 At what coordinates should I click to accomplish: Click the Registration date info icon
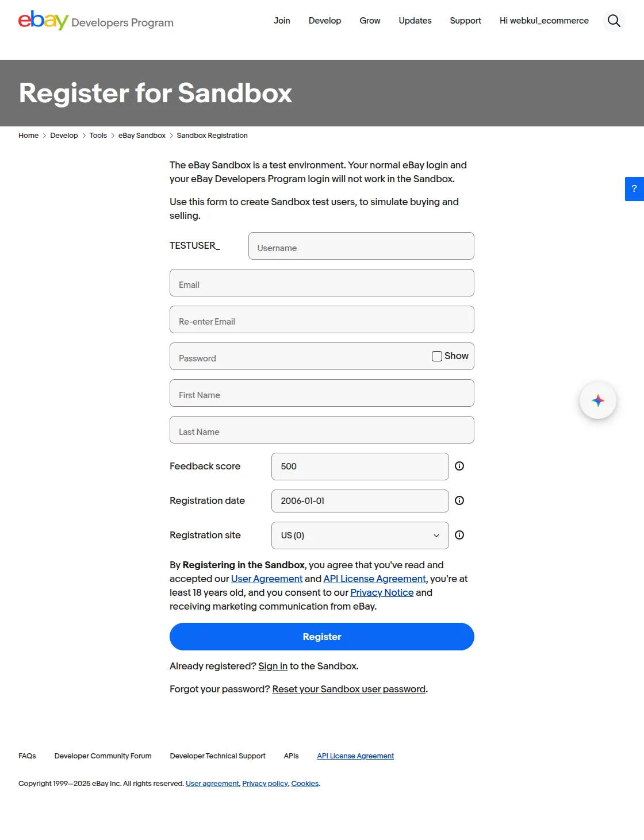pyautogui.click(x=459, y=500)
